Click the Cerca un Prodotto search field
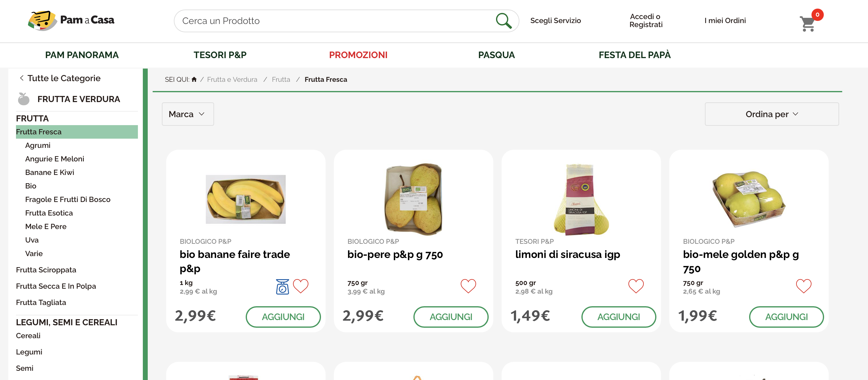This screenshot has height=380, width=868. point(334,21)
